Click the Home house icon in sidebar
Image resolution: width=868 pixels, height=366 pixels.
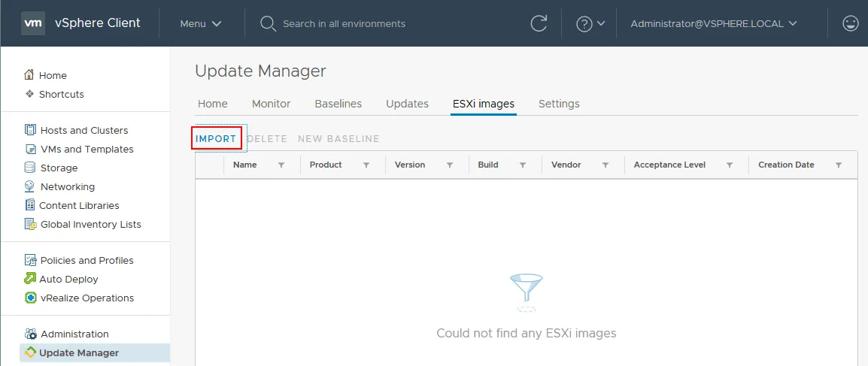(30, 74)
